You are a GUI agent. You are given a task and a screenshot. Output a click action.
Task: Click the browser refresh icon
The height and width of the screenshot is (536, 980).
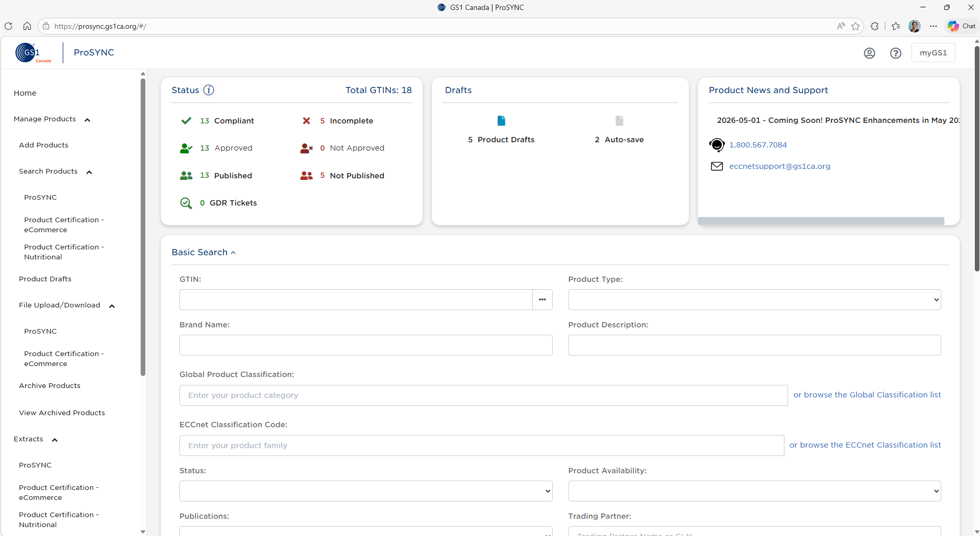point(8,26)
